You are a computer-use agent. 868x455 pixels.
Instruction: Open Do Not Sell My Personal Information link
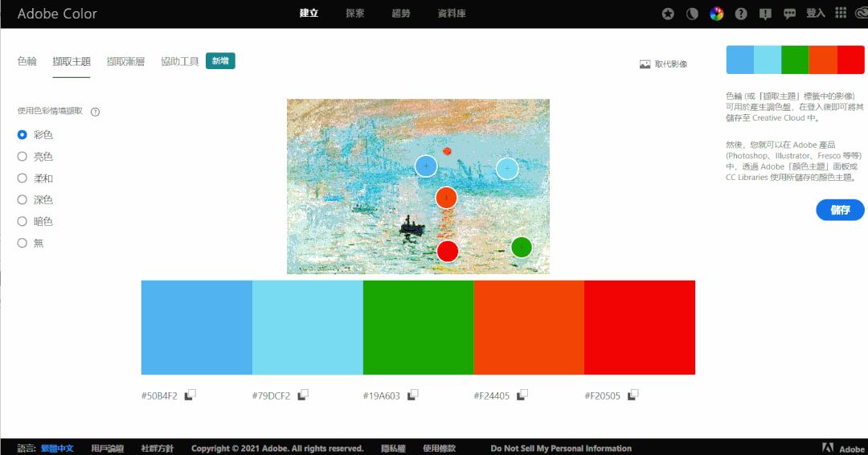[561, 449]
